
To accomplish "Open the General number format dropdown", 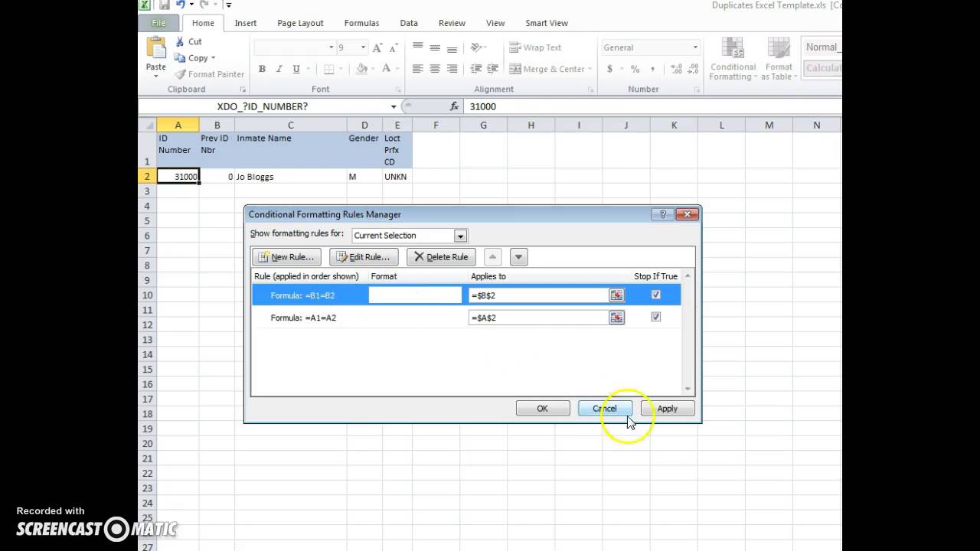I will (695, 47).
